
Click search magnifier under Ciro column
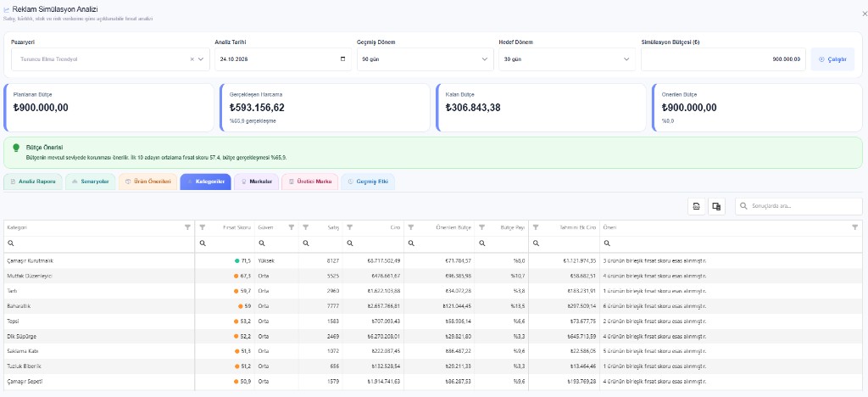coord(349,243)
